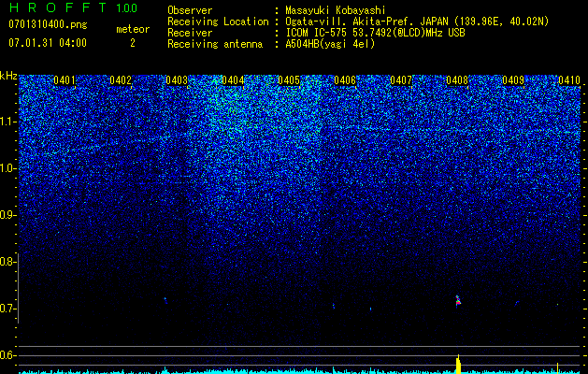The height and width of the screenshot is (374, 588).
Task: Click the meteor count value 2
Action: coord(133,43)
